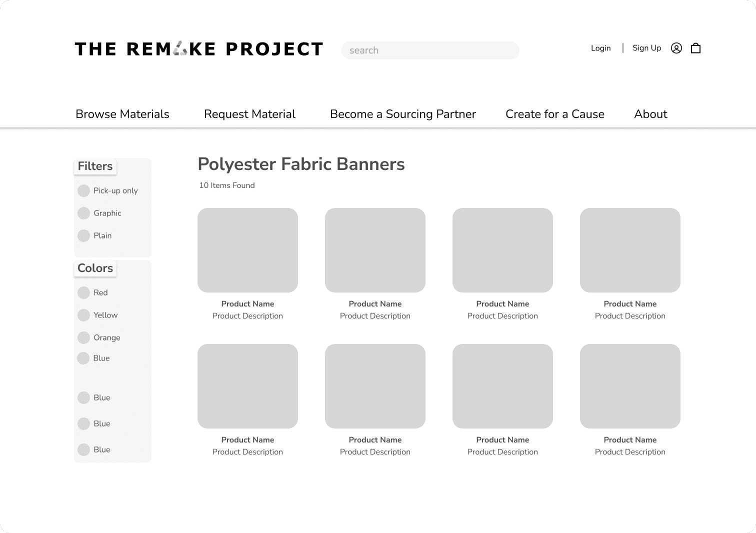
Task: Click the Login link
Action: pos(600,48)
